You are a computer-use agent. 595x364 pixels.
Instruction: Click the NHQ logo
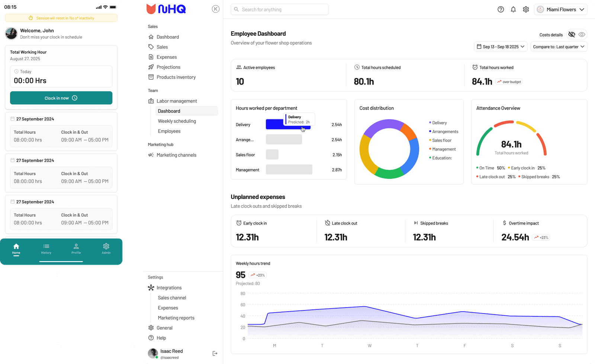[166, 9]
